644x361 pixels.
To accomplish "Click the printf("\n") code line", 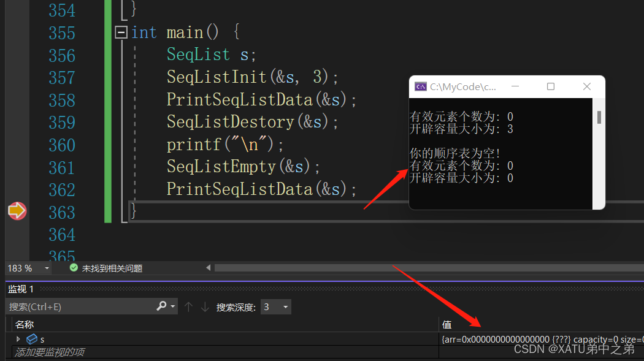I will [225, 145].
